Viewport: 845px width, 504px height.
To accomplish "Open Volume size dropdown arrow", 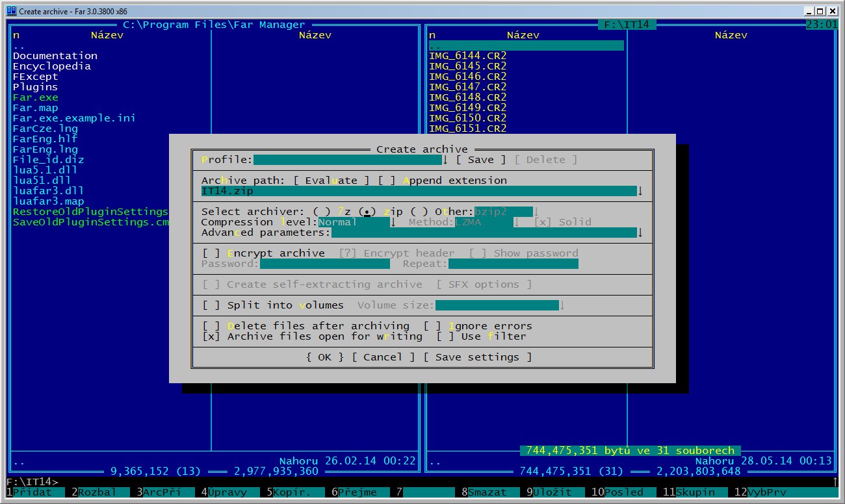I will [562, 305].
